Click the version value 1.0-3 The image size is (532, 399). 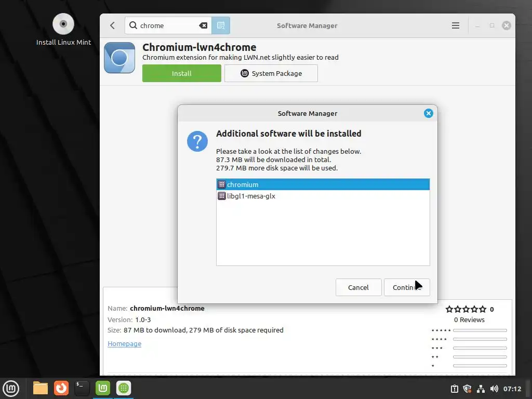[x=143, y=320]
